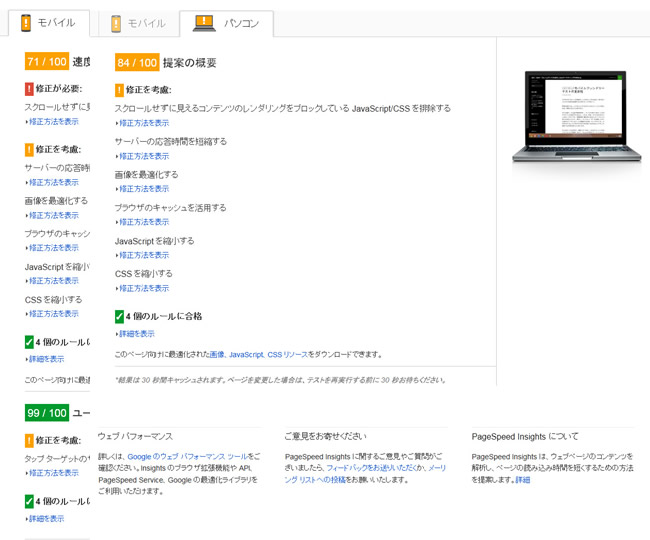Expand 修正方法を表示 under サーバーの応答時間を短縮する in main panel
This screenshot has height=540, width=650.
(x=143, y=156)
